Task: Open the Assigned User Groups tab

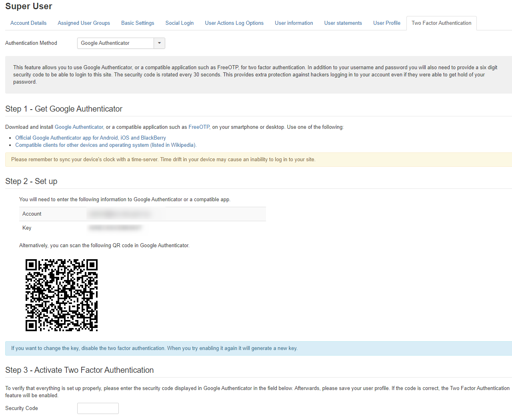Action: (x=84, y=23)
